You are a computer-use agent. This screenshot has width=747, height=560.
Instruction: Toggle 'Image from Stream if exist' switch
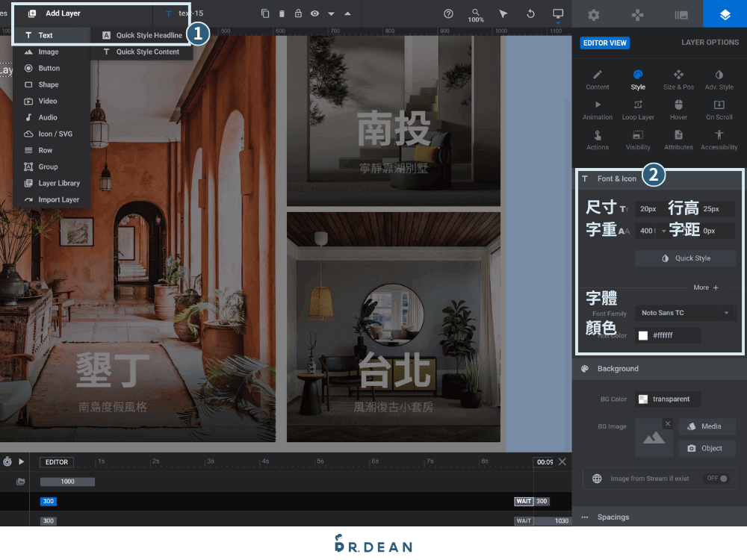pos(716,479)
